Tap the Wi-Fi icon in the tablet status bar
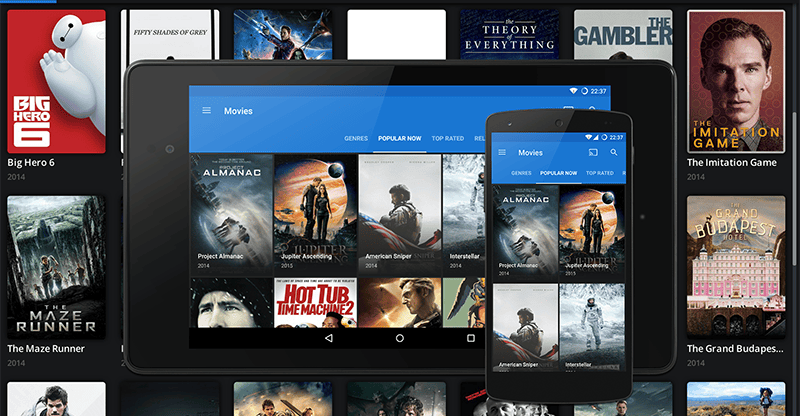800x416 pixels. click(573, 91)
